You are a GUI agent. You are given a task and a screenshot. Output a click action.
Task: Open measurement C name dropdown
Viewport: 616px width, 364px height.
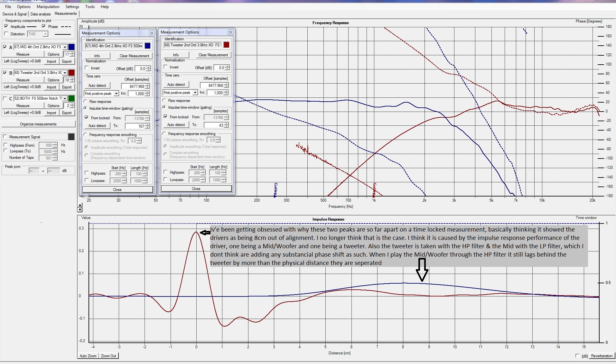pos(65,98)
